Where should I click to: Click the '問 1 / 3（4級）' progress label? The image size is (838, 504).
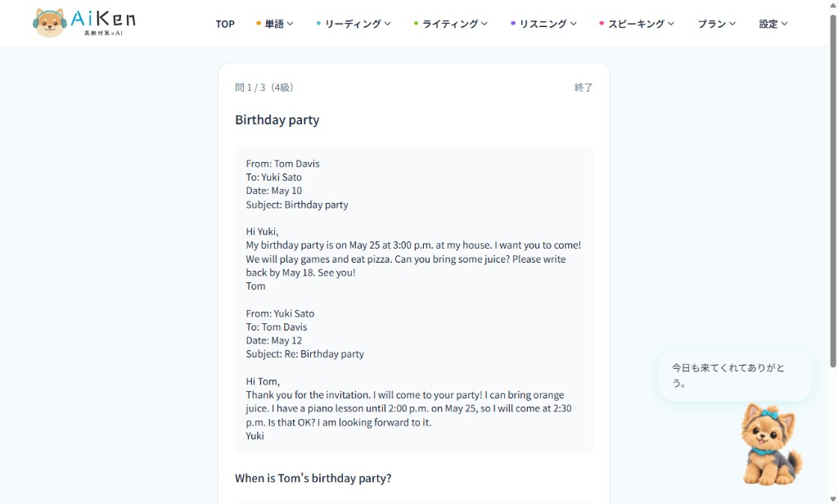tap(265, 88)
